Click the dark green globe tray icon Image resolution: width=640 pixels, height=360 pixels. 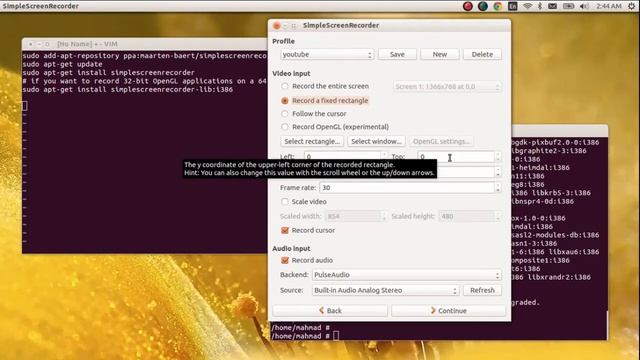pyautogui.click(x=482, y=6)
